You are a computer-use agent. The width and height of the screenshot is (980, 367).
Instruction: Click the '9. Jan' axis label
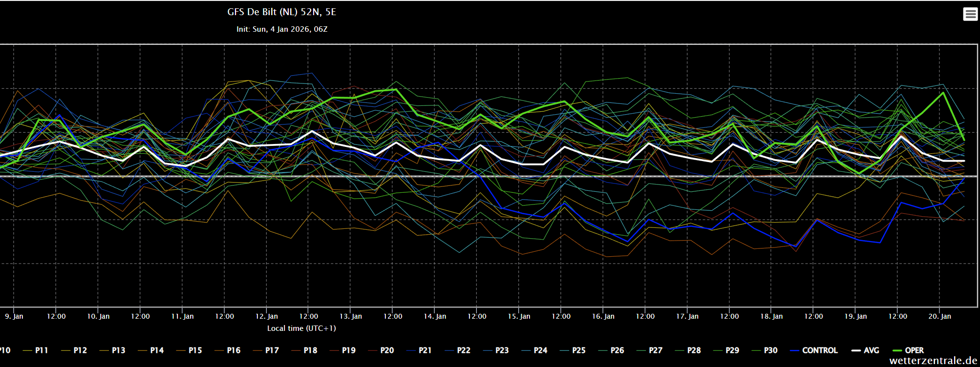(14, 316)
